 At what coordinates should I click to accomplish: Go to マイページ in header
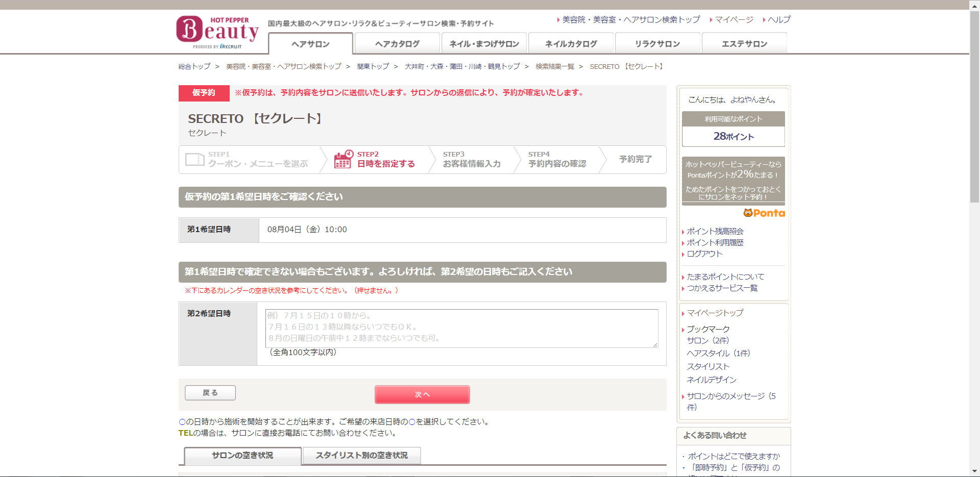(734, 19)
